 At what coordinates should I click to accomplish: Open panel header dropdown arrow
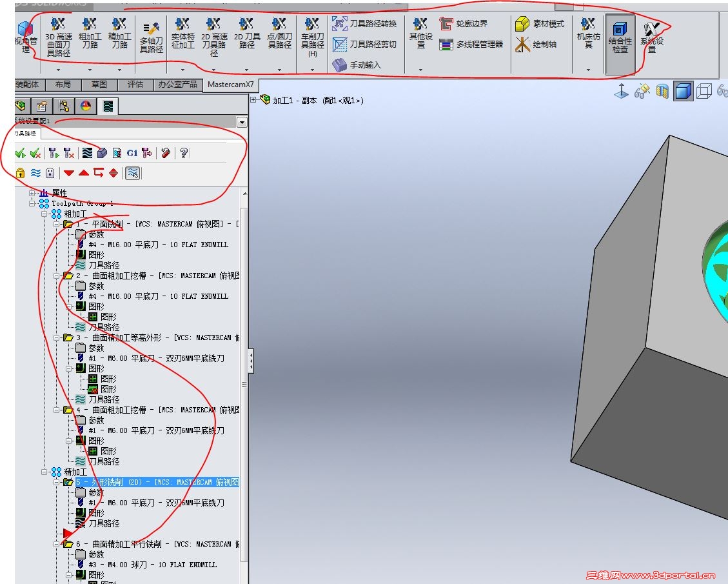coord(242,122)
